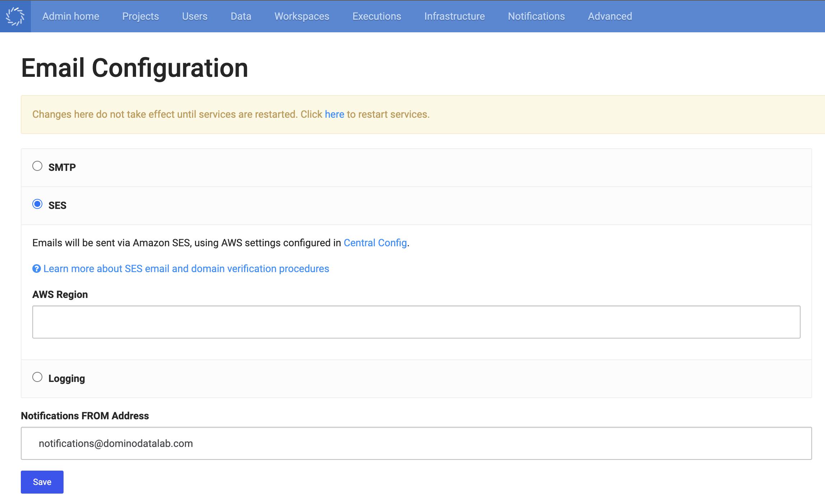Open the Projects menu
This screenshot has height=504, width=825.
tap(140, 17)
